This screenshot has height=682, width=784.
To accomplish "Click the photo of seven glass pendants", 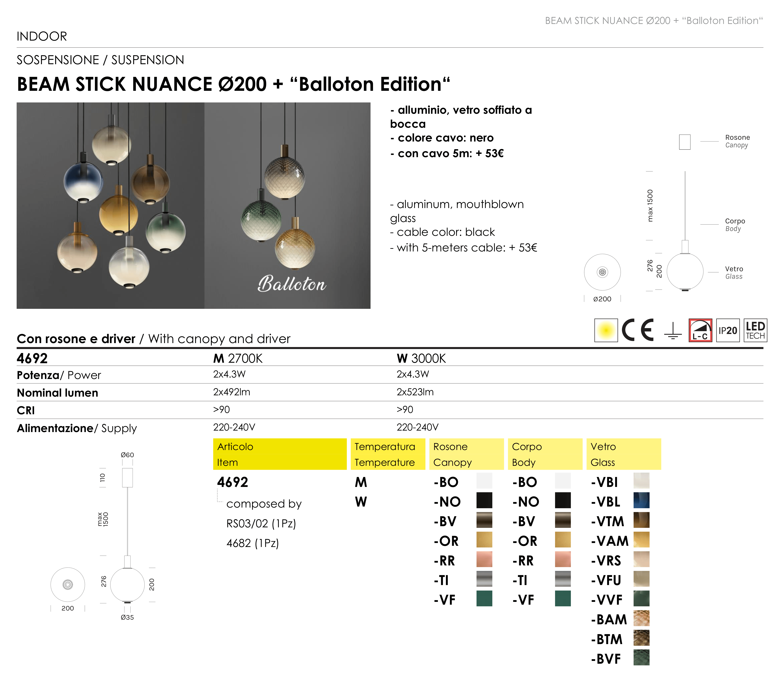I will point(110,206).
